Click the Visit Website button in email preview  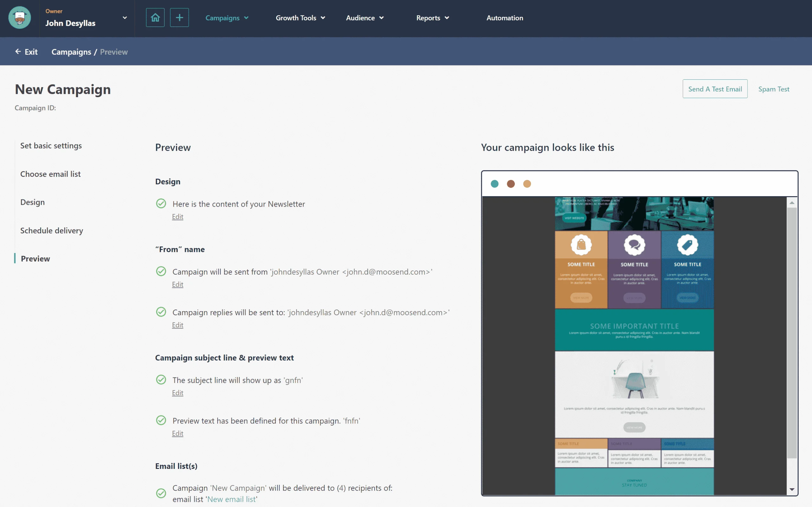pos(574,218)
